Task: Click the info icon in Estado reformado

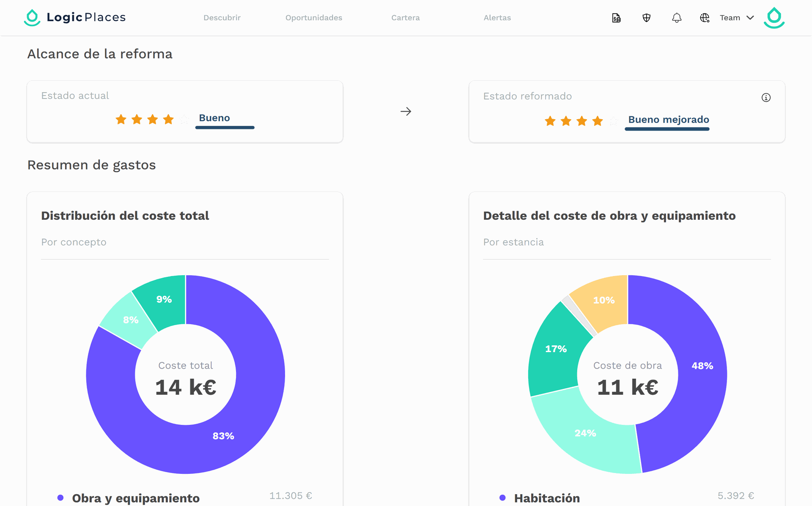Action: tap(766, 98)
